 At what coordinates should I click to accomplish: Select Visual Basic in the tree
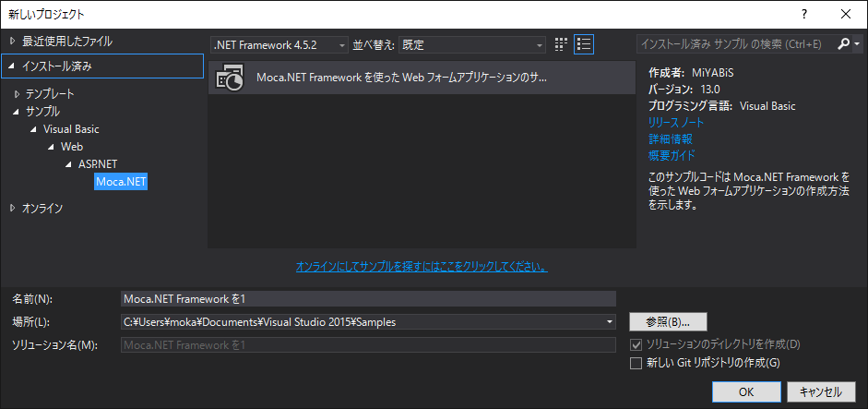click(x=71, y=128)
